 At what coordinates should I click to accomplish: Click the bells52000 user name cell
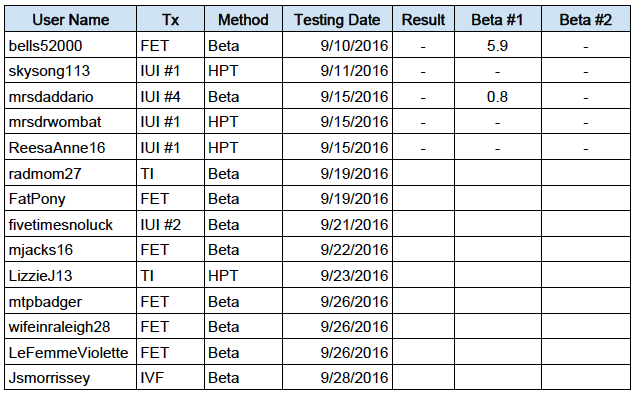point(71,45)
